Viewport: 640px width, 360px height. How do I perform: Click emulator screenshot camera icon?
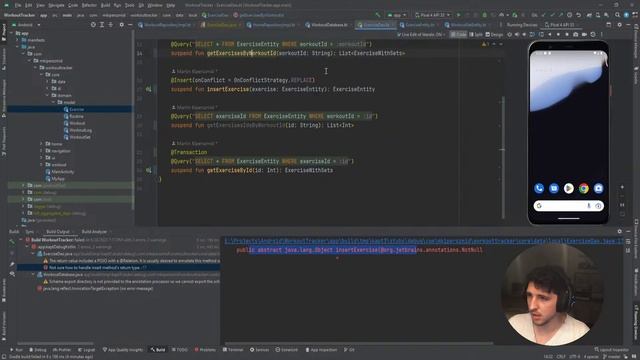point(576,35)
